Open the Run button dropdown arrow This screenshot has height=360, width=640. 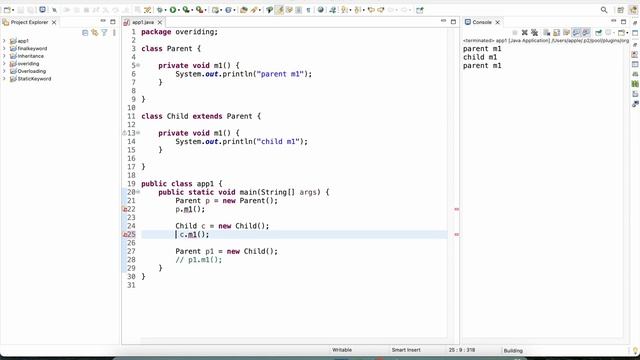point(179,10)
